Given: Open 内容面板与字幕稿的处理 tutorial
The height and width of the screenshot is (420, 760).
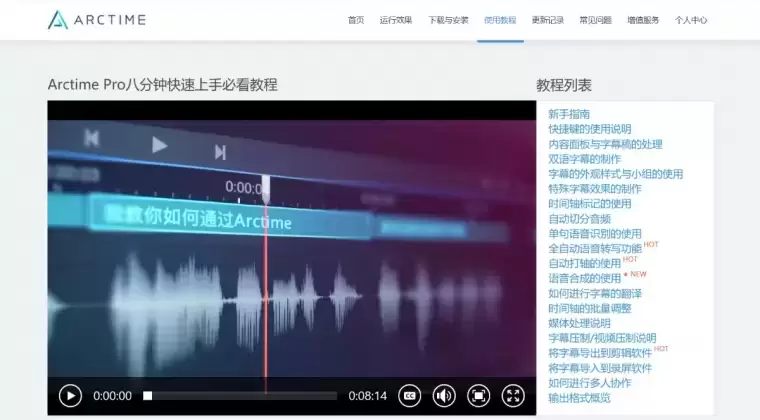Looking at the screenshot, I should pyautogui.click(x=605, y=144).
